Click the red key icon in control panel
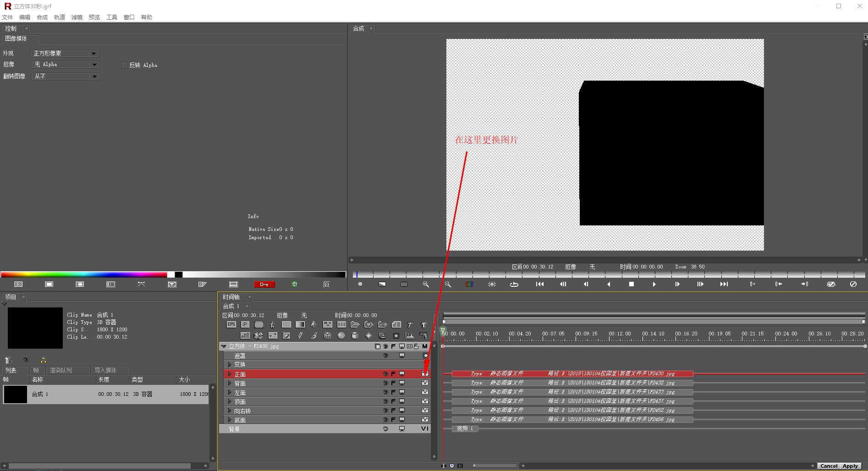The image size is (868, 471). [264, 285]
